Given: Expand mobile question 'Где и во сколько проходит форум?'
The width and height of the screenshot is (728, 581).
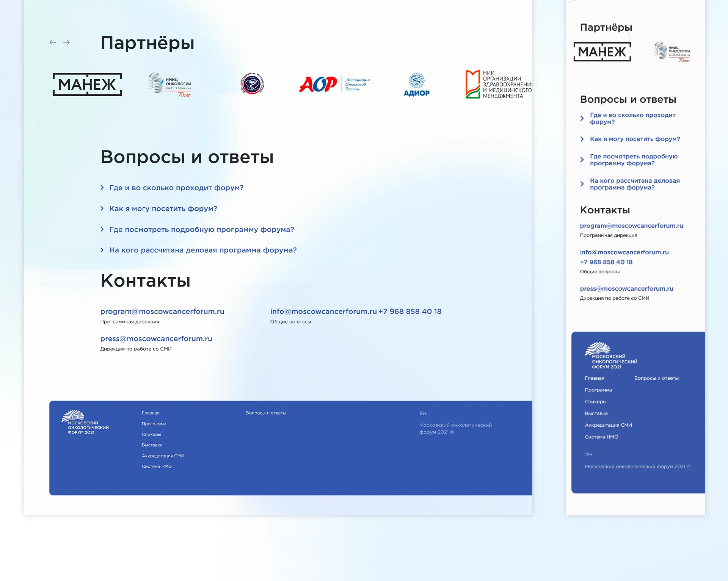Looking at the screenshot, I should (628, 119).
